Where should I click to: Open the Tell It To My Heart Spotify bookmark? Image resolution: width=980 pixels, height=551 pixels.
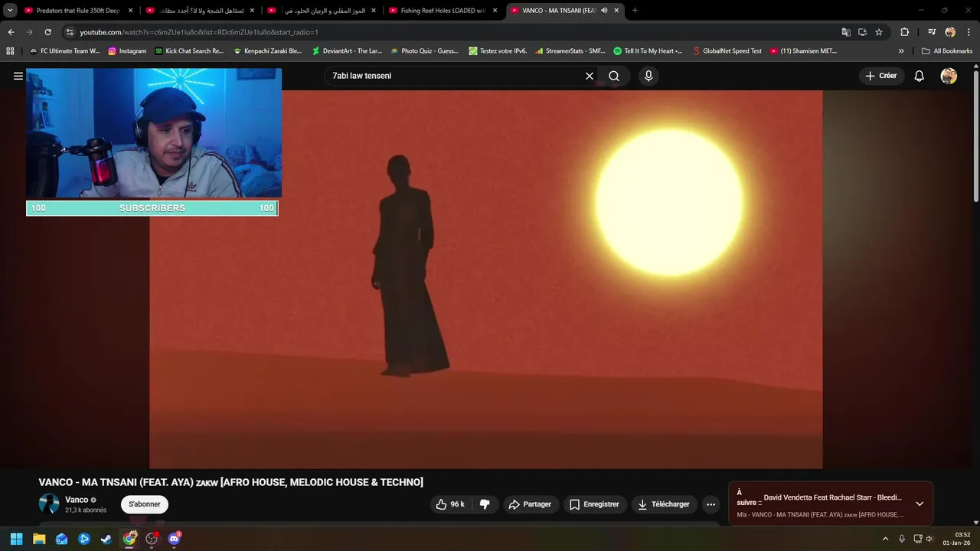click(648, 51)
